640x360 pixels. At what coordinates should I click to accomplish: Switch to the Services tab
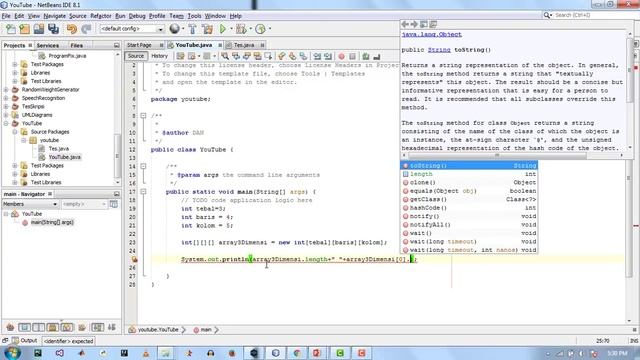click(x=48, y=45)
